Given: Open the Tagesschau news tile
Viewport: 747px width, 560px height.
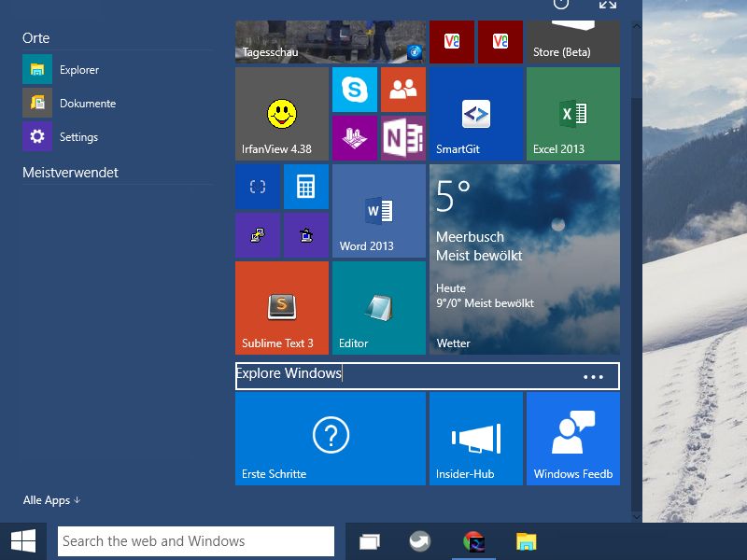Looking at the screenshot, I should click(331, 42).
